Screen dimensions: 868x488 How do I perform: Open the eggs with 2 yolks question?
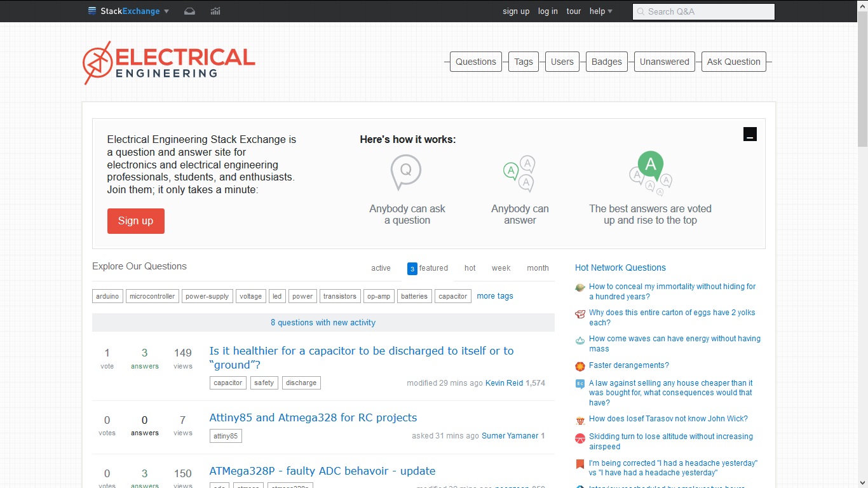pos(672,318)
